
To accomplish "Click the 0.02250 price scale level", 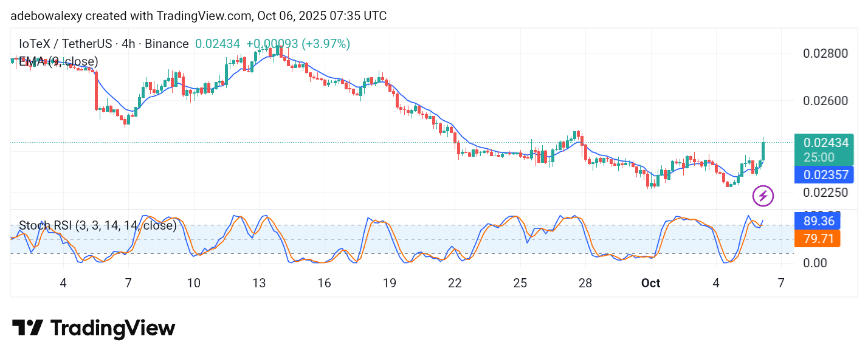I will click(x=825, y=193).
